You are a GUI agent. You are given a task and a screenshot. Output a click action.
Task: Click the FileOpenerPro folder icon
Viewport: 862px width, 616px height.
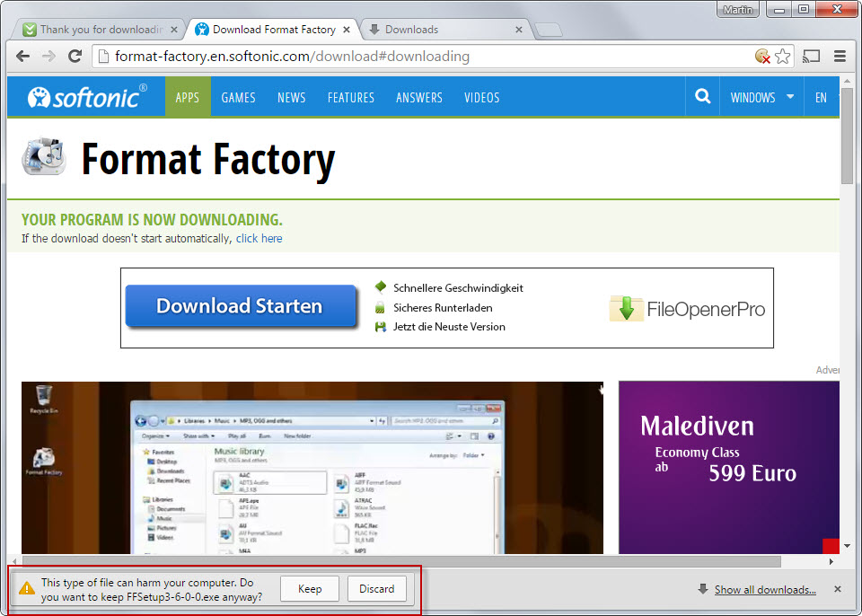click(626, 308)
